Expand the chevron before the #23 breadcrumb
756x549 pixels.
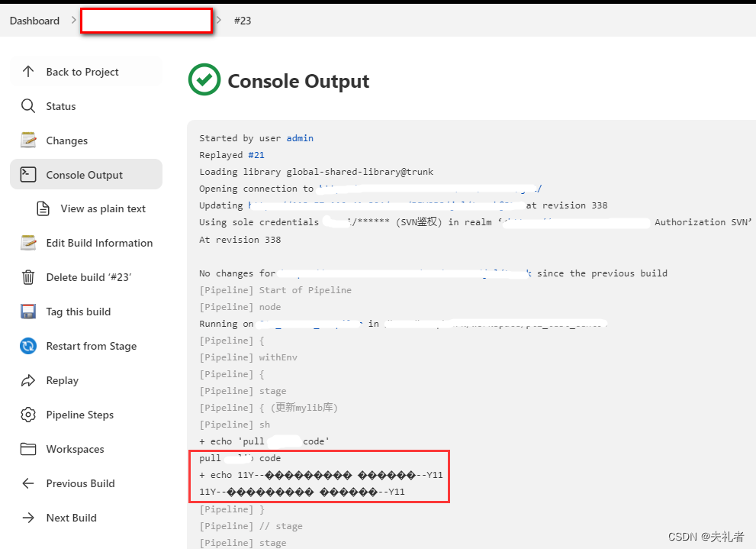tap(219, 21)
